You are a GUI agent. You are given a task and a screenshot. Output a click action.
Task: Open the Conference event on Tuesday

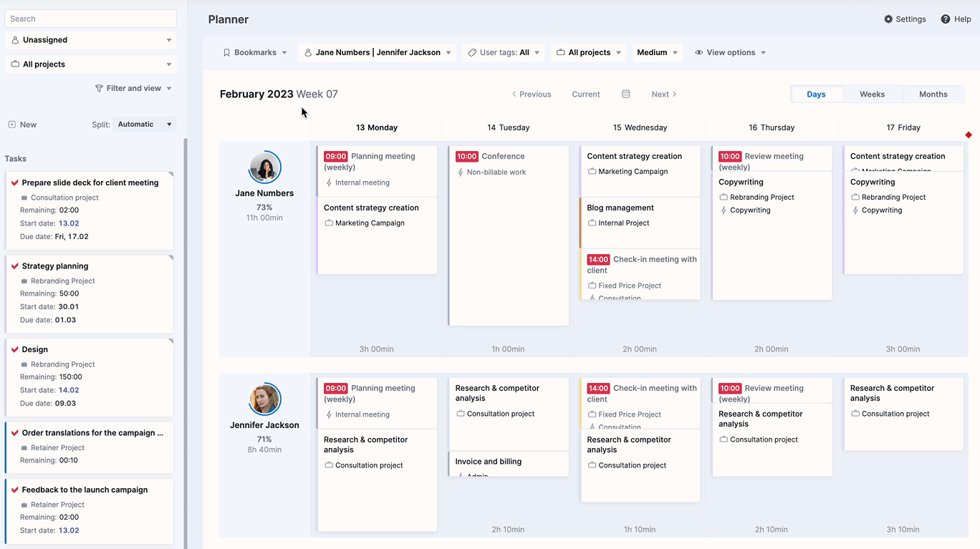click(509, 236)
